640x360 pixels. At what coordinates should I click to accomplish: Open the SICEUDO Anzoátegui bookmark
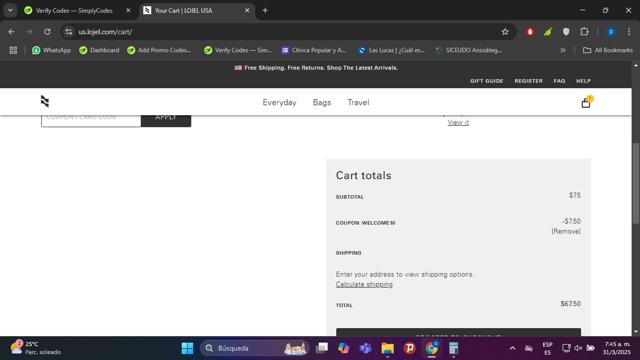(468, 50)
